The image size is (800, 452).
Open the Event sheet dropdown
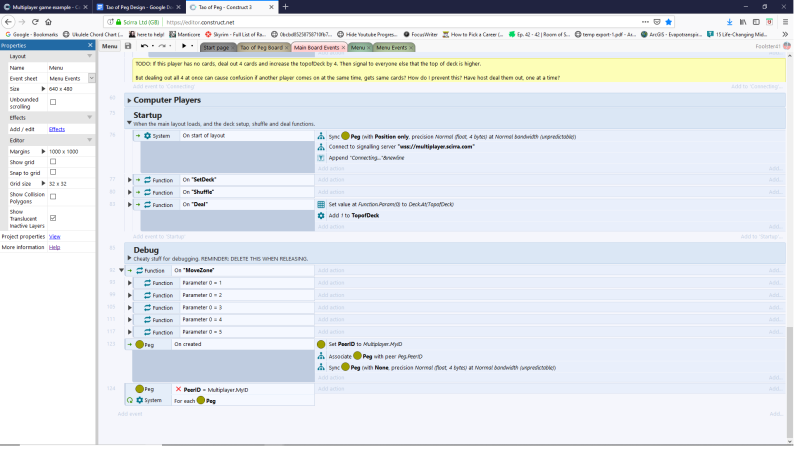point(91,78)
